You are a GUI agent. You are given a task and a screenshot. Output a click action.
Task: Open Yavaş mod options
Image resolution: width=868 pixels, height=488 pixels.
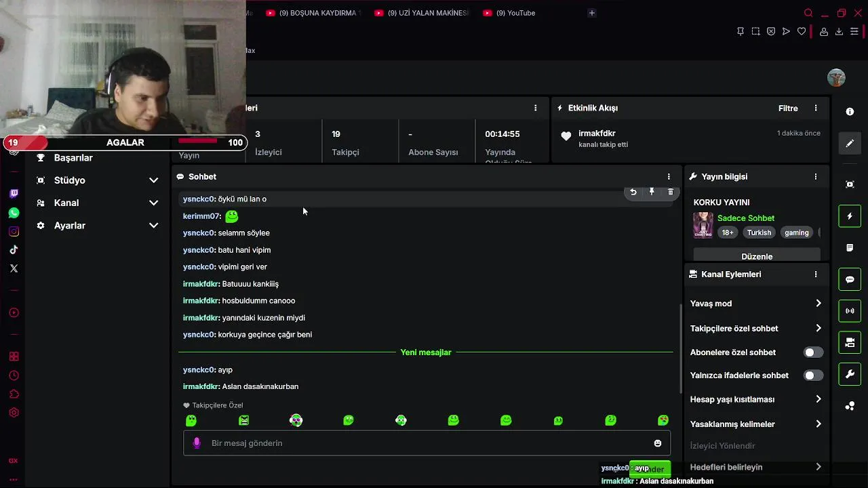pos(755,304)
